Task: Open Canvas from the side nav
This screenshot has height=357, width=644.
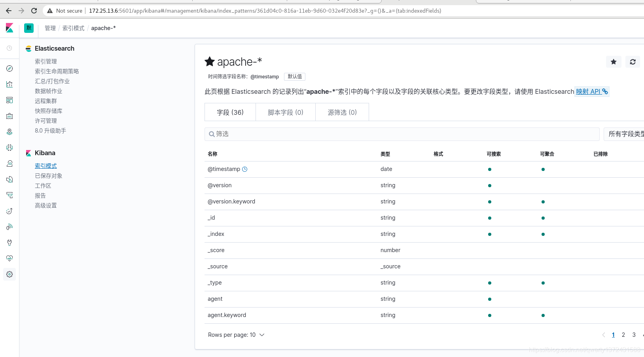Action: click(x=9, y=116)
